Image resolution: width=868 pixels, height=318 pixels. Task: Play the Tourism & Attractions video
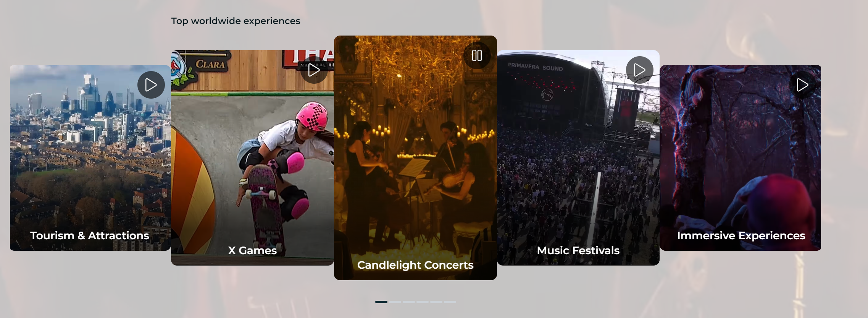click(x=151, y=85)
